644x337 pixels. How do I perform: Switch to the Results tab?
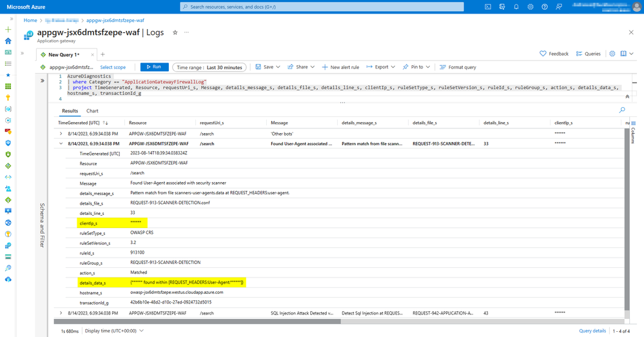pyautogui.click(x=70, y=110)
